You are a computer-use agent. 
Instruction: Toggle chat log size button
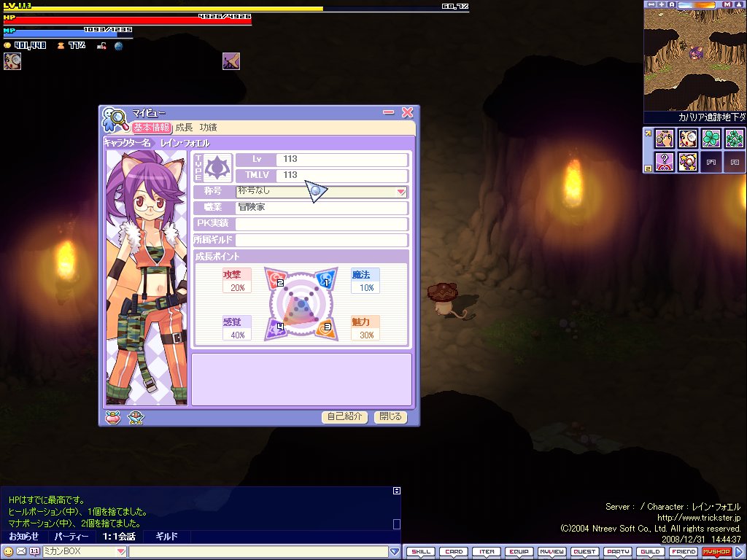coord(396,491)
